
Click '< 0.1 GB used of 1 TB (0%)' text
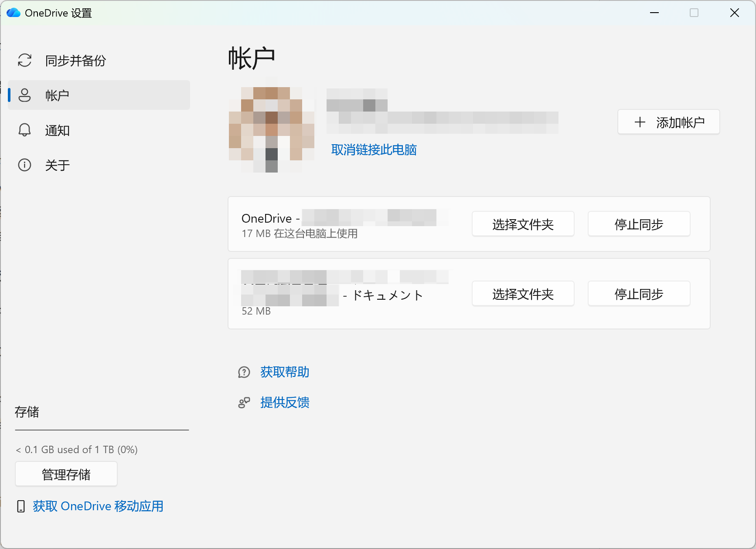pyautogui.click(x=77, y=450)
